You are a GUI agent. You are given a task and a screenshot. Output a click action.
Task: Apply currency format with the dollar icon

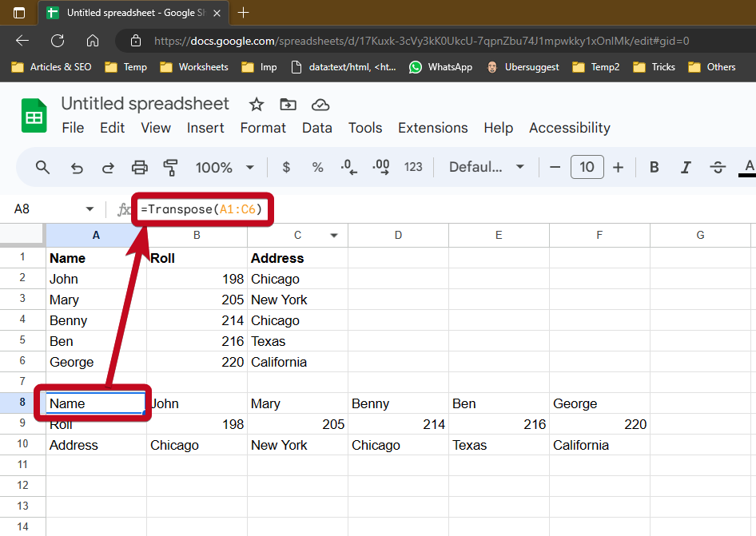click(x=285, y=168)
